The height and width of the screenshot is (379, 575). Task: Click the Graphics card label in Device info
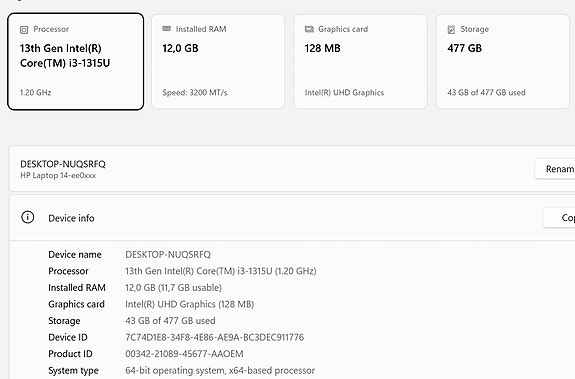(76, 304)
